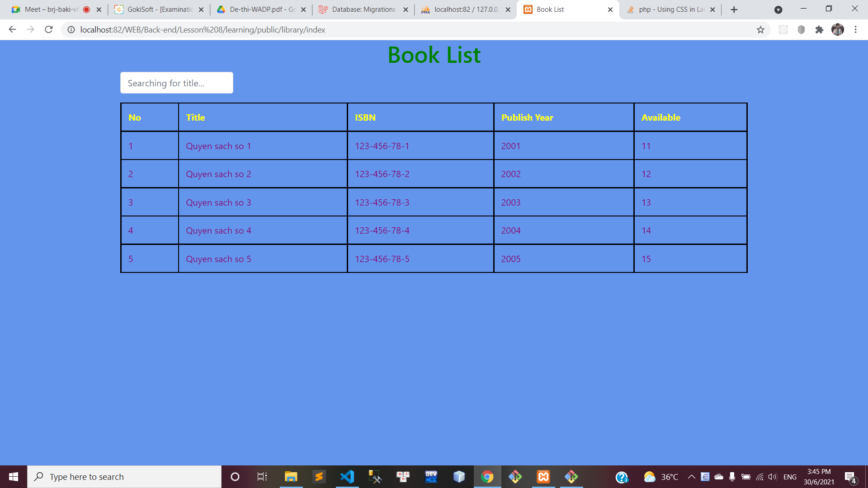Open the Chrome extensions puzzle icon
Image resolution: width=868 pixels, height=488 pixels.
pyautogui.click(x=819, y=30)
